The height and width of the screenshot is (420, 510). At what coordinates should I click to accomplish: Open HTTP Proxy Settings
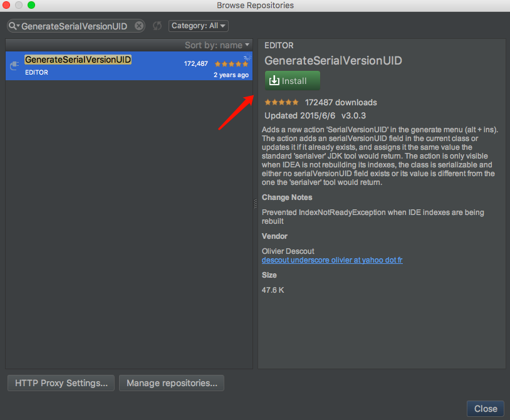pos(60,383)
